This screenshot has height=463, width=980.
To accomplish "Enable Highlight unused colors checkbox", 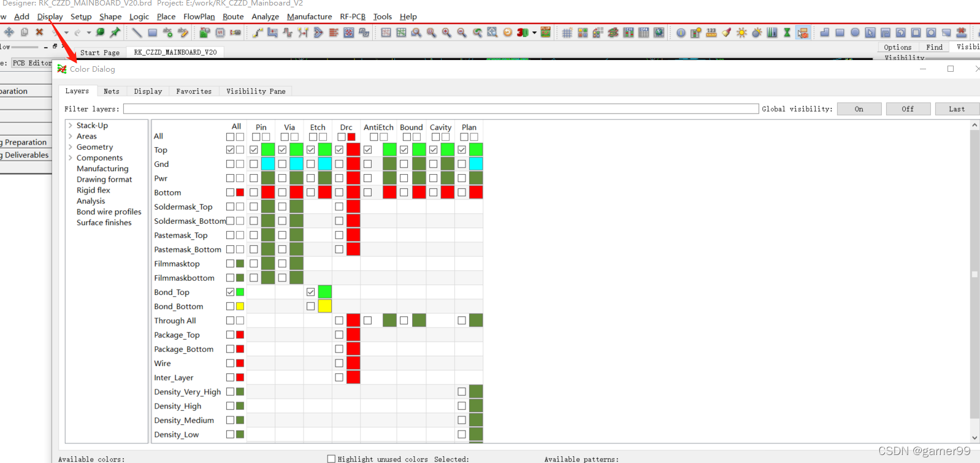I will (x=331, y=459).
